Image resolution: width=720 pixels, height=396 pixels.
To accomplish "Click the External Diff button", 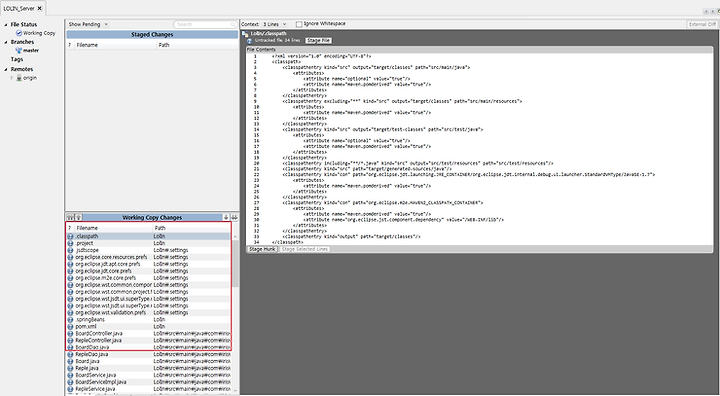I will click(702, 24).
